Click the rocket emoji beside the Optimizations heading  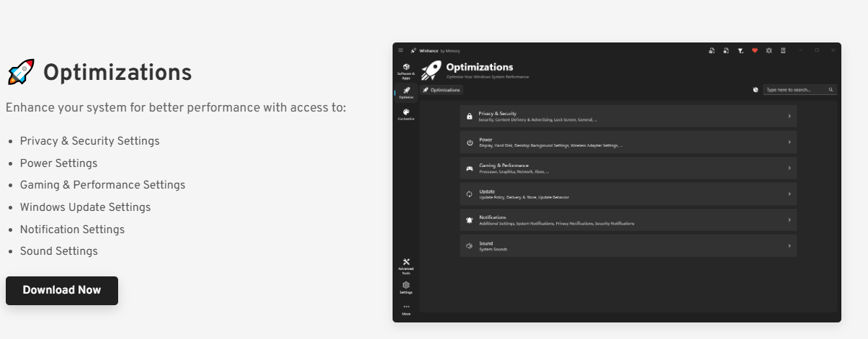[21, 73]
